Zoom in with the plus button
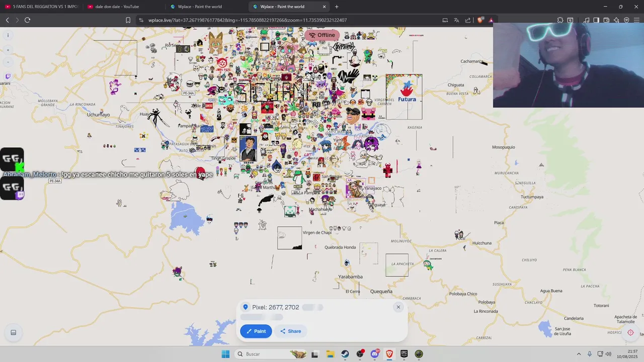644x362 pixels. [x=8, y=50]
